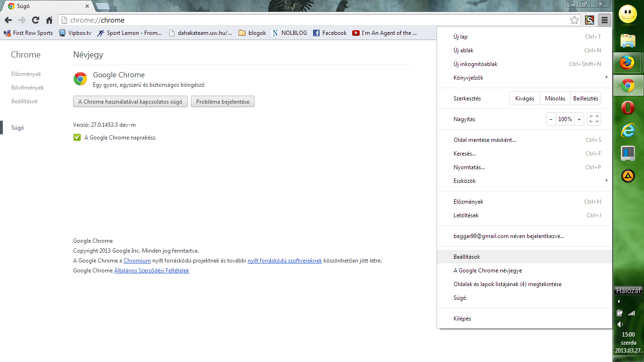Screen dimensions: 644x362
Task: Click the Chrome taskbar icon
Action: tap(628, 86)
